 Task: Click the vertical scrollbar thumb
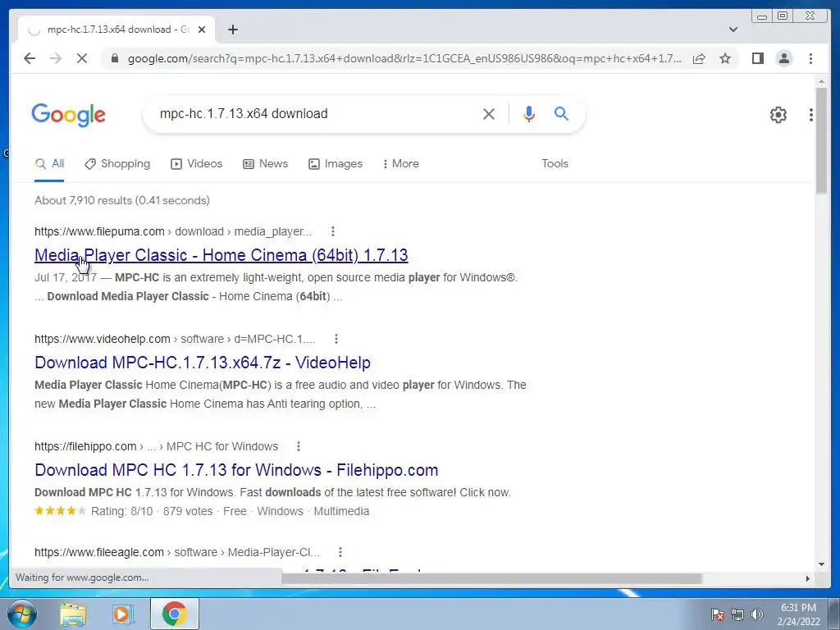coord(821,139)
